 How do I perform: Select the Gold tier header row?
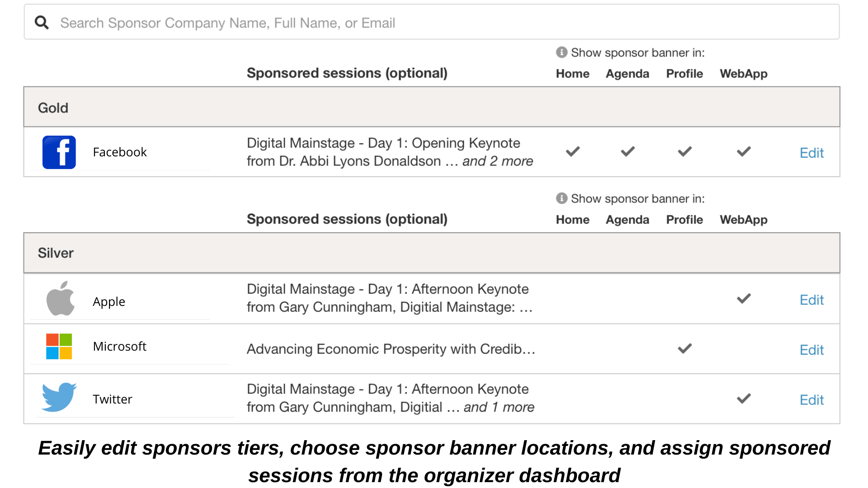pos(431,108)
